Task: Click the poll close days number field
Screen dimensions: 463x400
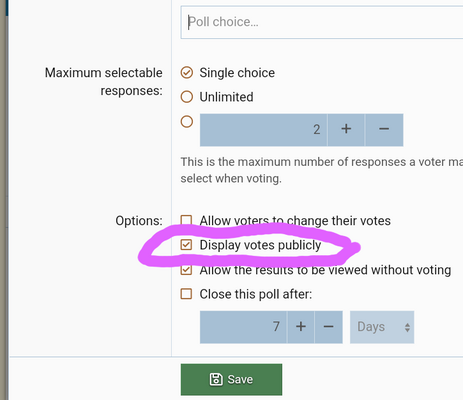Action: tap(243, 327)
